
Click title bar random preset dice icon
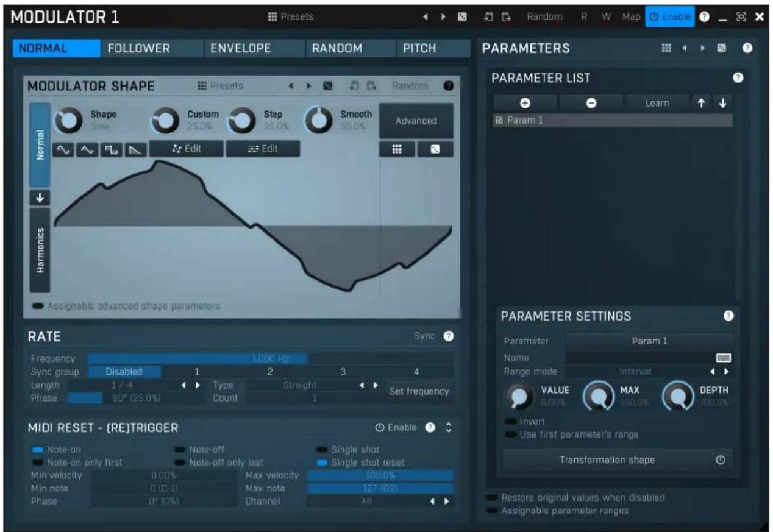463,17
